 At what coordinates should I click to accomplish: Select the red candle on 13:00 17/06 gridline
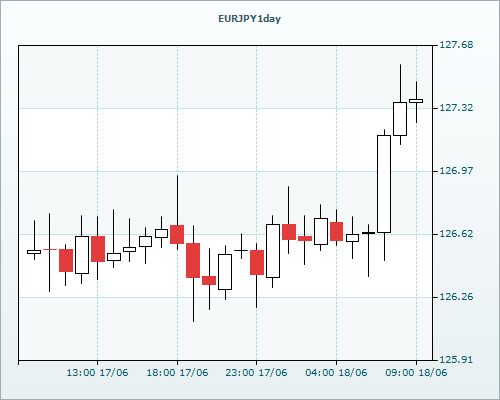pos(98,249)
